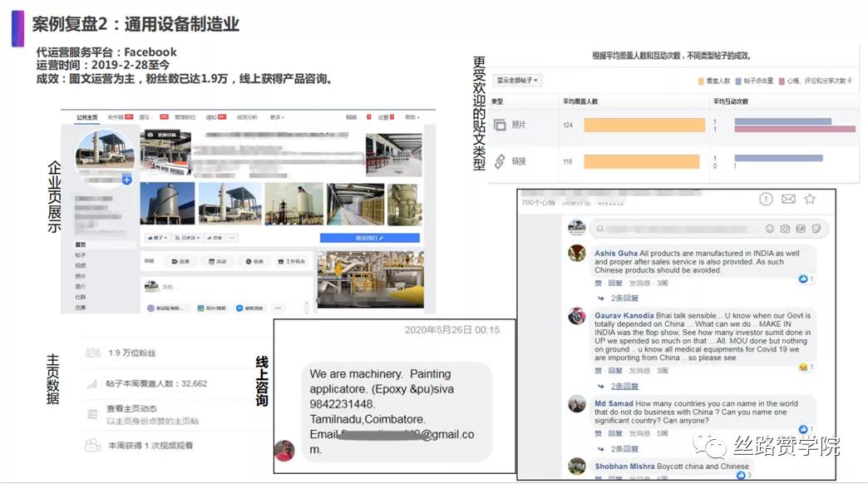
Task: Expand 2条回复 under Md Samad's comment
Action: point(624,448)
